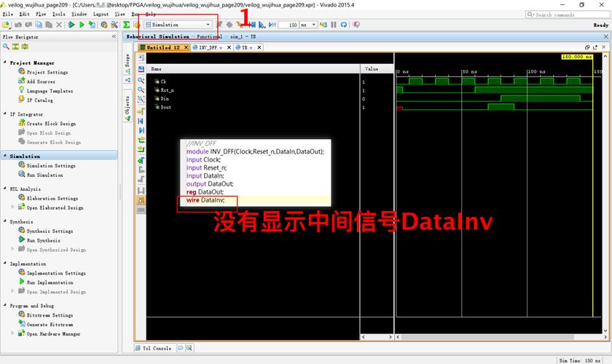Open the Objects side tab
612x364 pixels.
click(127, 108)
